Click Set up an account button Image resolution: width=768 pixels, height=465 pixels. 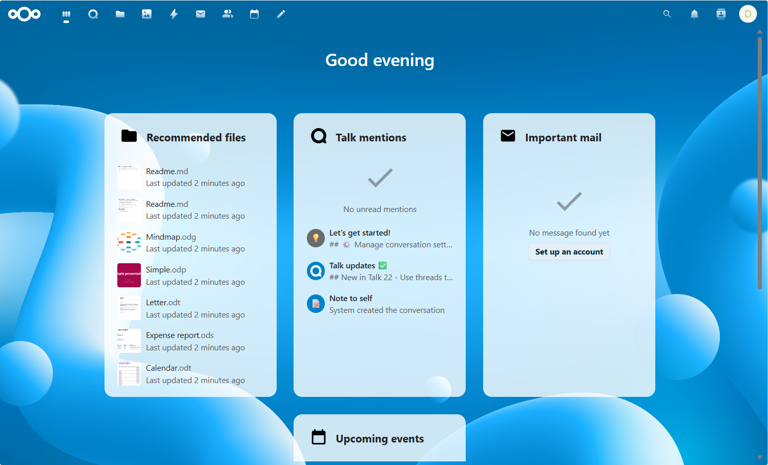[569, 252]
